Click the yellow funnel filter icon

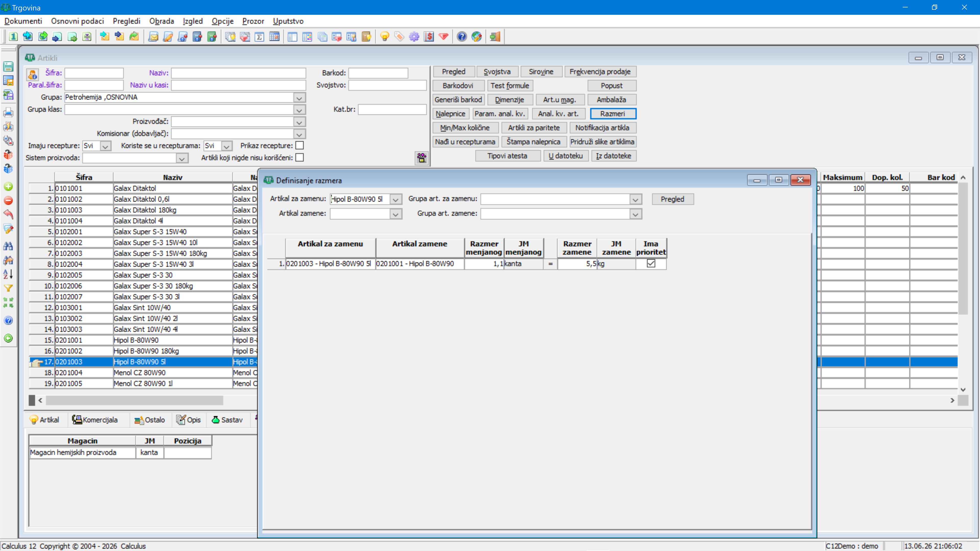8,288
